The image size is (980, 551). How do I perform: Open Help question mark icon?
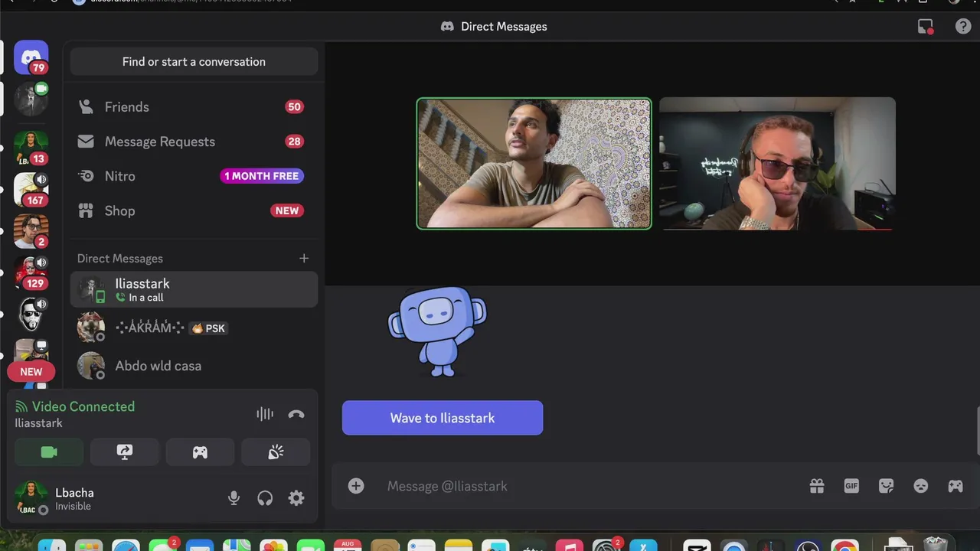[x=963, y=26]
